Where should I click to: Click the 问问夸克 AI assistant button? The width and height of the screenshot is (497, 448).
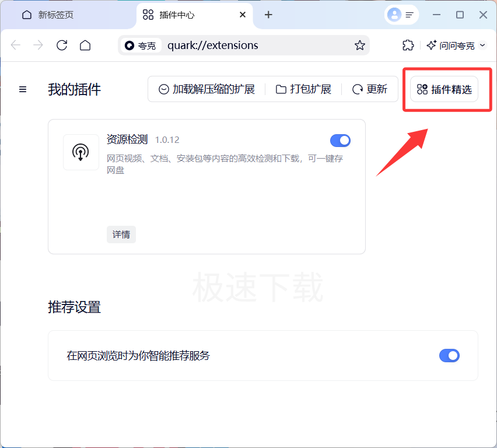tap(450, 45)
